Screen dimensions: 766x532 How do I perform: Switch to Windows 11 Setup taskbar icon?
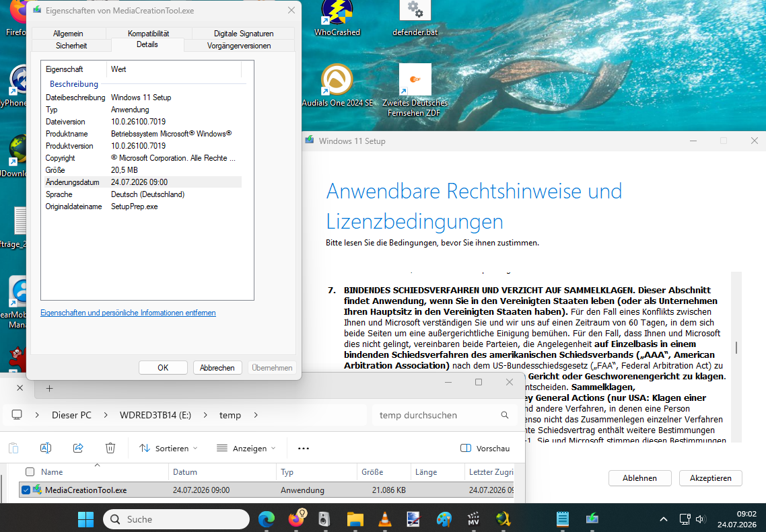tap(592, 519)
